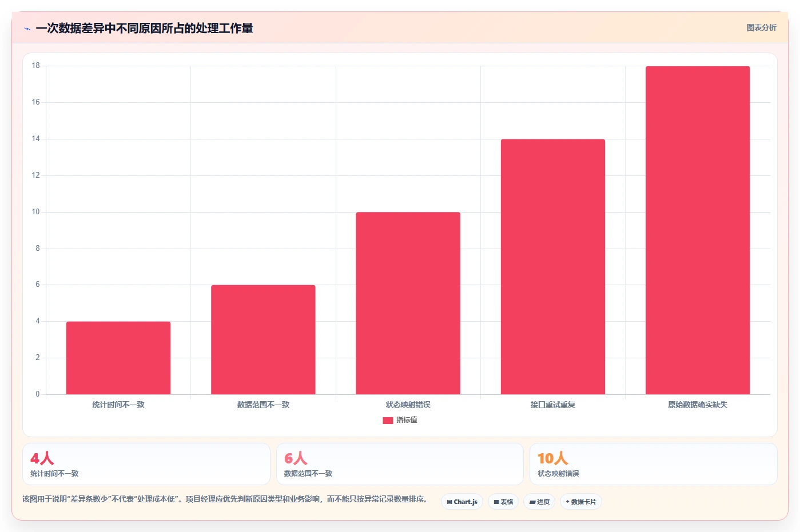Click the 状态映射错误 bar in chart
Screen dimensions: 800x532
[x=408, y=303]
